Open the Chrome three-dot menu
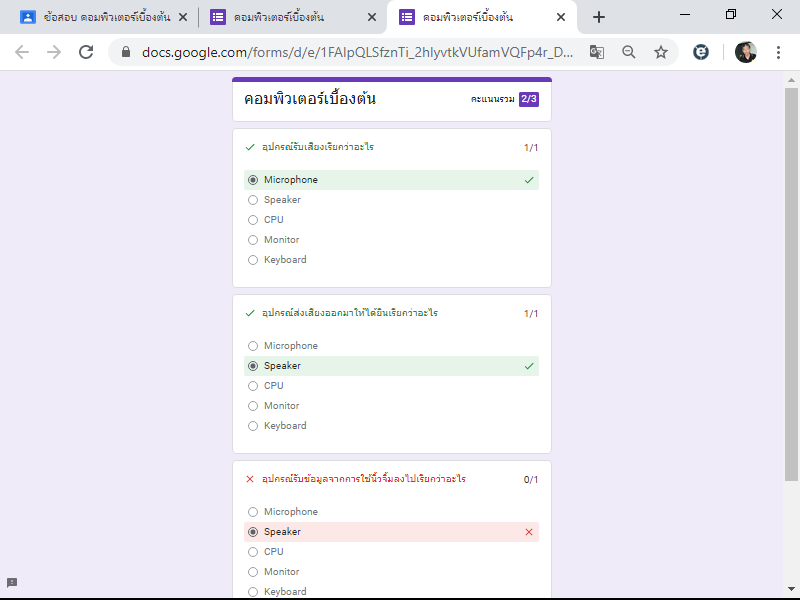This screenshot has width=800, height=600. pos(778,52)
